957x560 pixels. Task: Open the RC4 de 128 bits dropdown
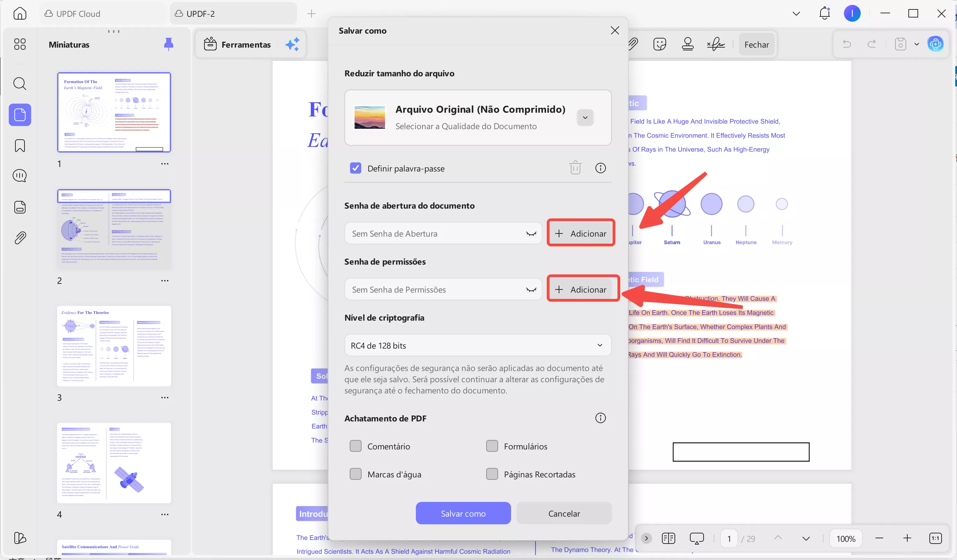point(477,345)
